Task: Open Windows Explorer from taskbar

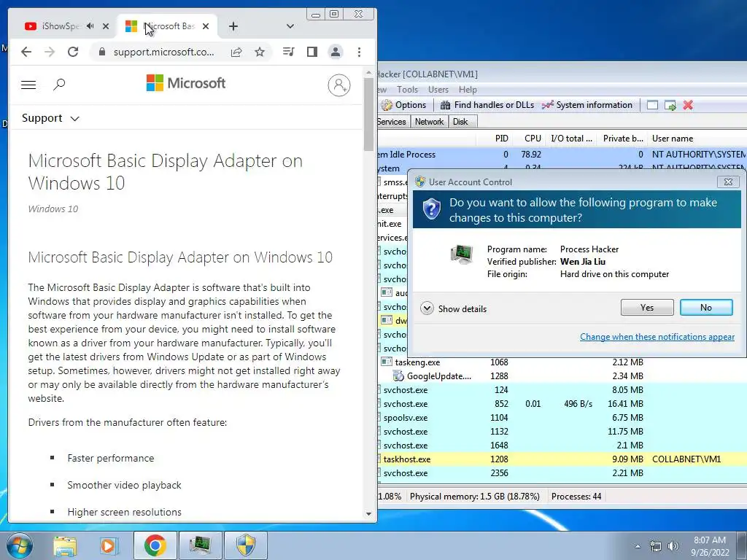Action: 65,545
